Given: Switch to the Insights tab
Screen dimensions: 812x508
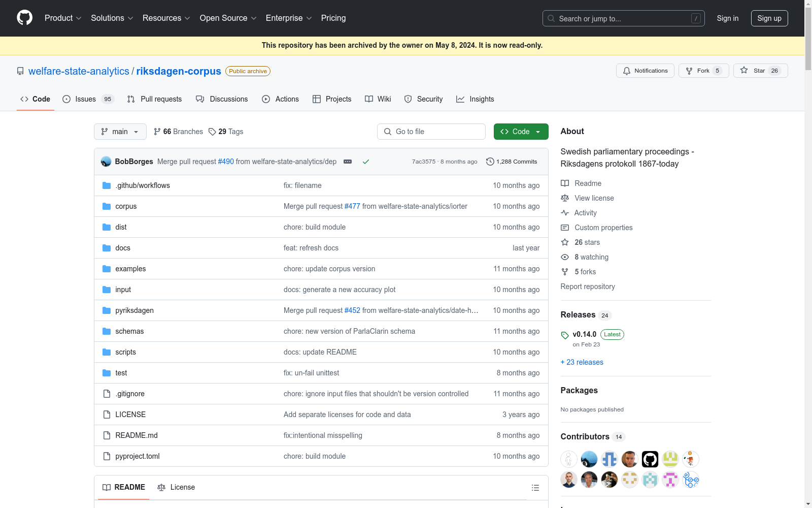Looking at the screenshot, I should (475, 99).
